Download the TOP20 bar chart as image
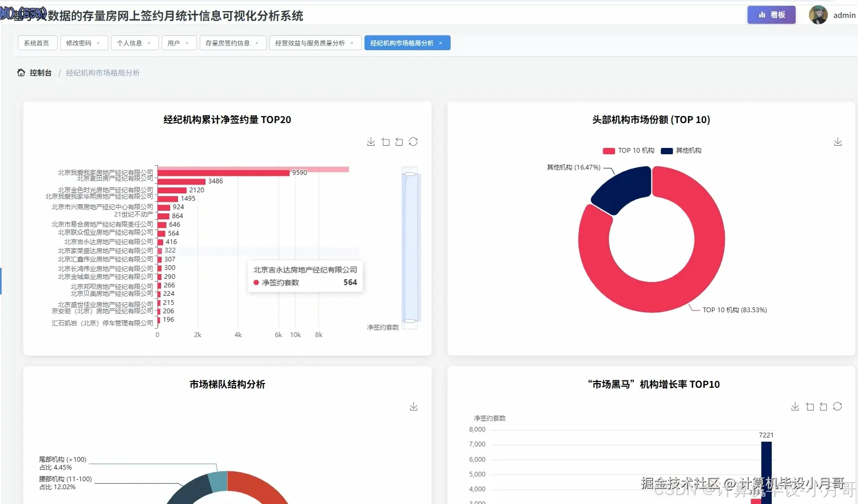Viewport: 858px width, 504px height. 370,142
